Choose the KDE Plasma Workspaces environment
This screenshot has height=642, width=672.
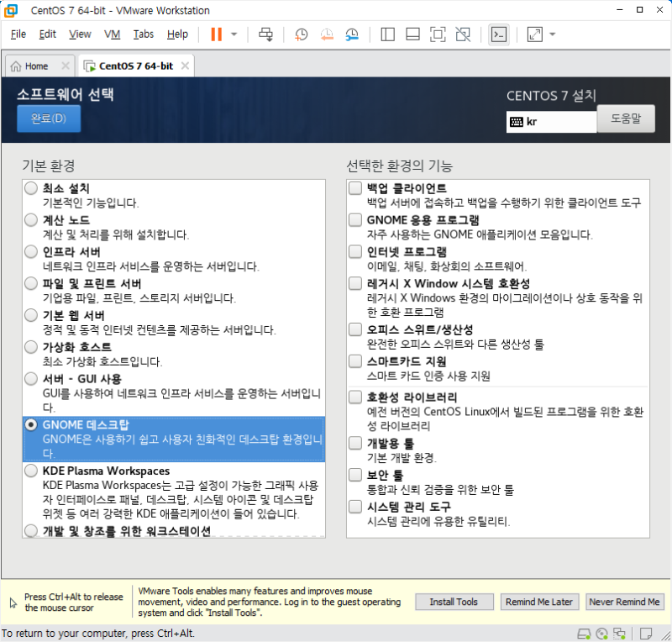[30, 471]
